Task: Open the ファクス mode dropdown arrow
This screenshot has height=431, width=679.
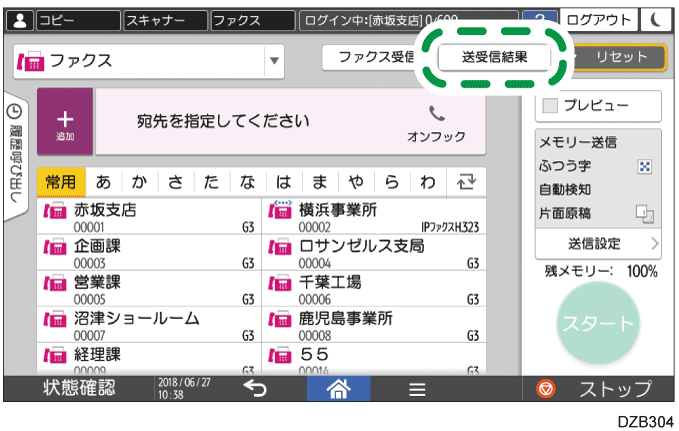Action: pyautogui.click(x=274, y=61)
